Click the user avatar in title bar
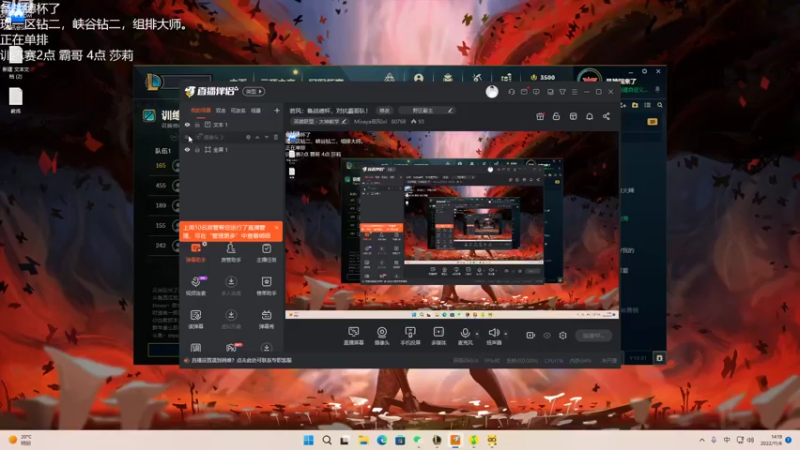This screenshot has height=450, width=800. tap(492, 92)
